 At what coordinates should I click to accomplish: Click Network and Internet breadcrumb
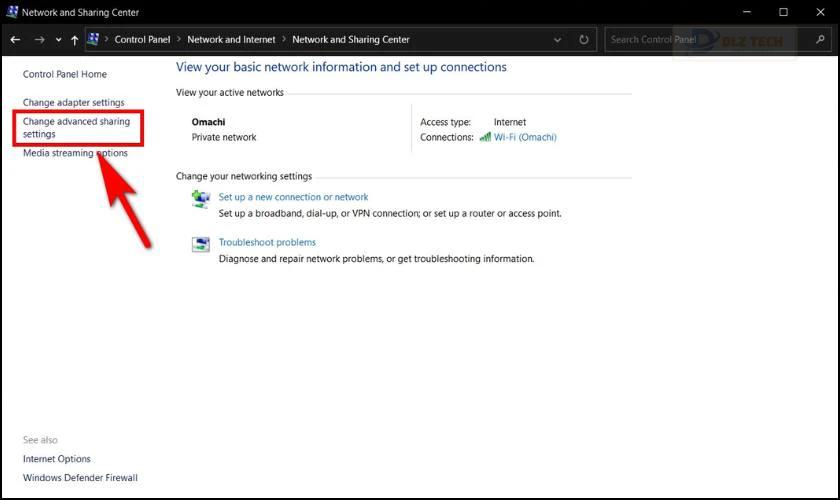point(231,40)
